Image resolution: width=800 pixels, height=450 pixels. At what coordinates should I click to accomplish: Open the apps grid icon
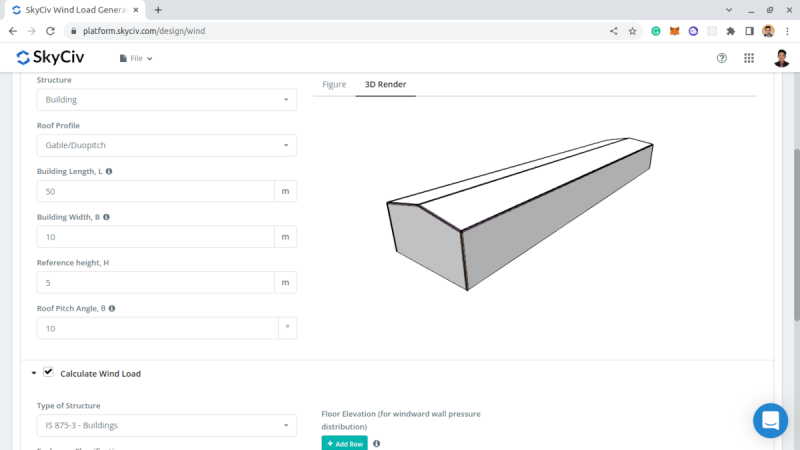click(x=749, y=58)
